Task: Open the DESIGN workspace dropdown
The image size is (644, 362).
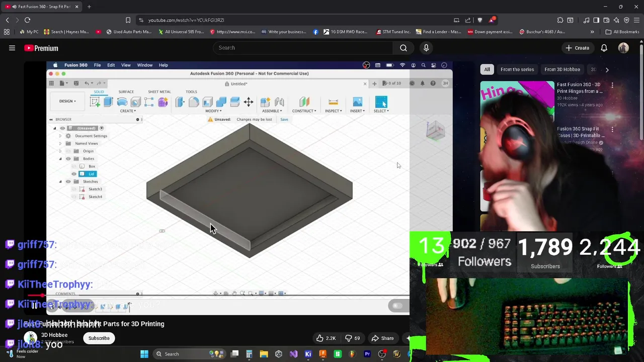Action: point(67,101)
